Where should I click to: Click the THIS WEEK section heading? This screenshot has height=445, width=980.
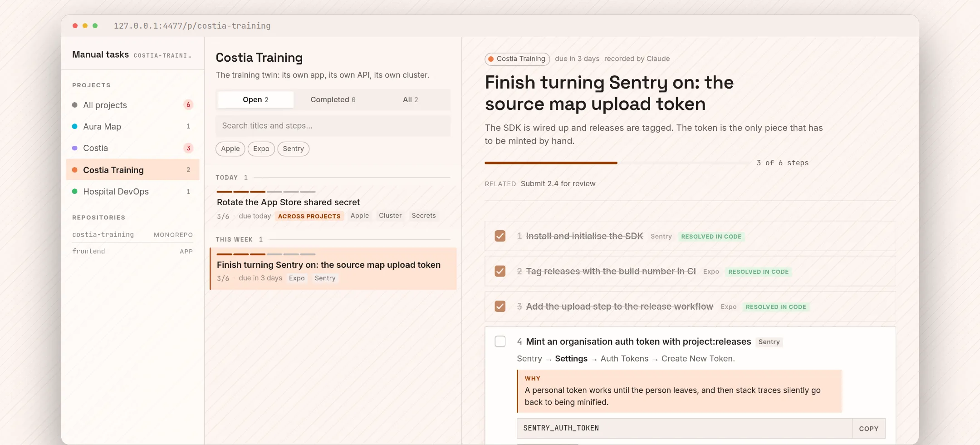234,239
